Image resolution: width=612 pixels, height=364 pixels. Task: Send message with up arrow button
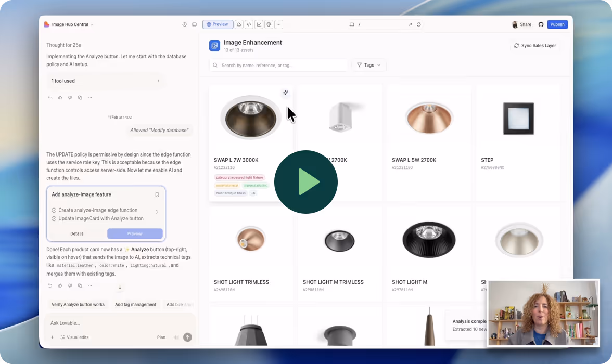click(x=188, y=337)
